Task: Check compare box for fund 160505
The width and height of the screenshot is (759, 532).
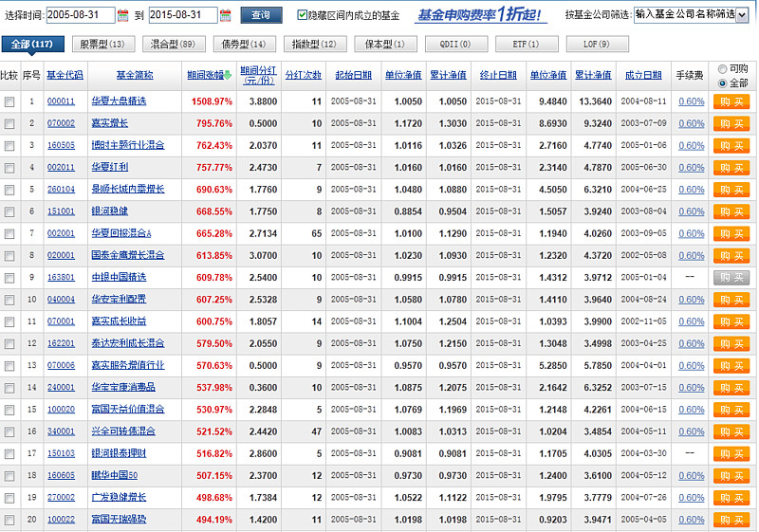Action: 9,146
